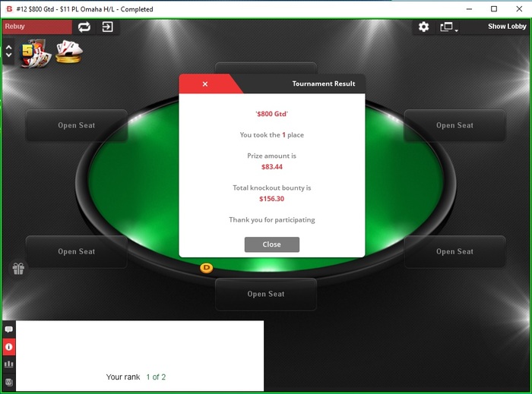This screenshot has width=532, height=394.
Task: Click the Show Lobby button
Action: [507, 27]
